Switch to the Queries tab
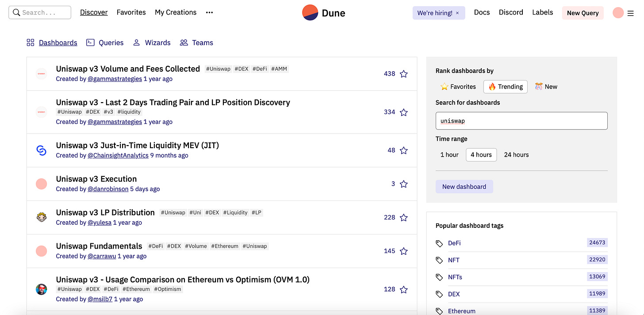The image size is (644, 315). pos(105,43)
